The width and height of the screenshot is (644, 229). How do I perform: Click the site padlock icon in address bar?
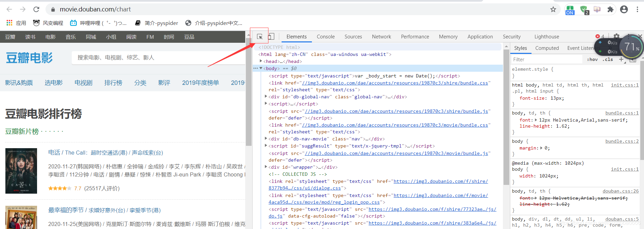[x=53, y=9]
